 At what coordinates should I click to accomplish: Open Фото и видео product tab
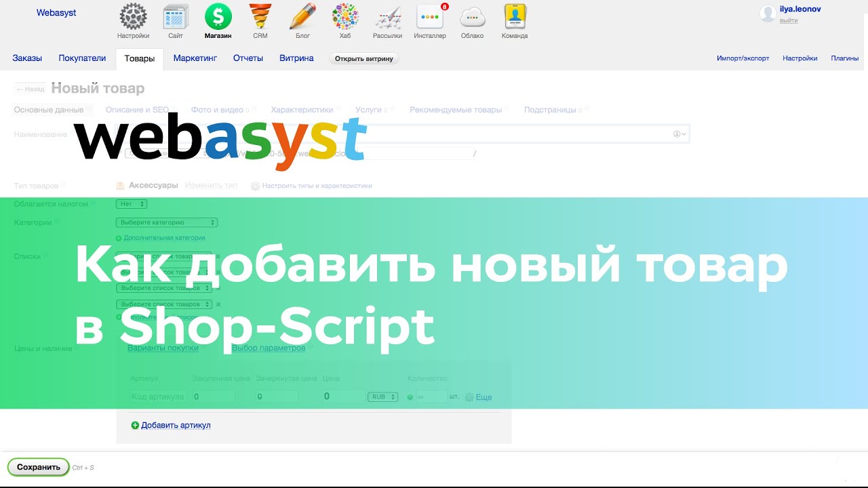(217, 110)
